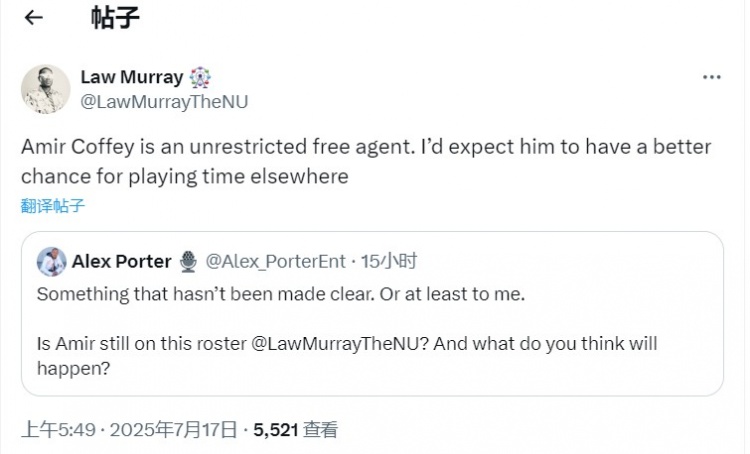Click the @Alex_PorterEnt handle
The image size is (750, 454).
pos(274,262)
